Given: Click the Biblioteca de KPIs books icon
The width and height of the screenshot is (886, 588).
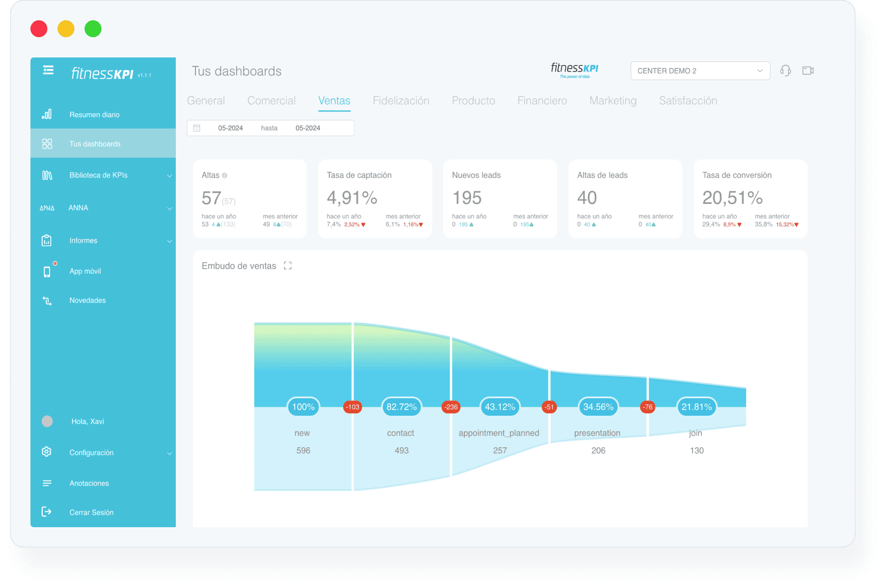Looking at the screenshot, I should (x=47, y=175).
